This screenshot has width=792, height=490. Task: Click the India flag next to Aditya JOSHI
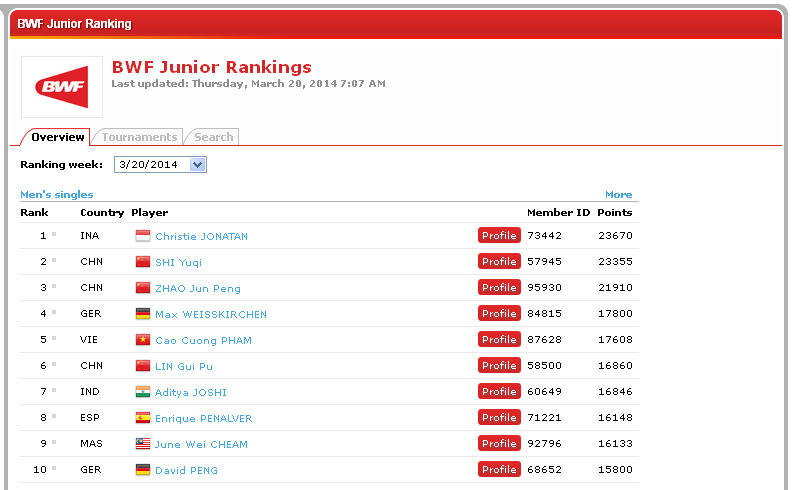coord(142,392)
